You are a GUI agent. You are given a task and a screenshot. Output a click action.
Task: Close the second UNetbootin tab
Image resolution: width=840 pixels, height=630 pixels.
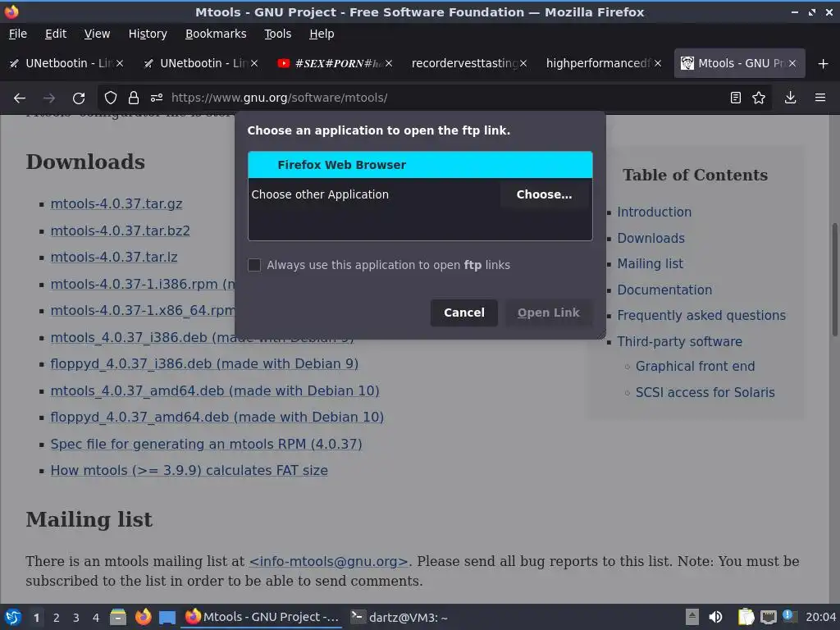254,63
